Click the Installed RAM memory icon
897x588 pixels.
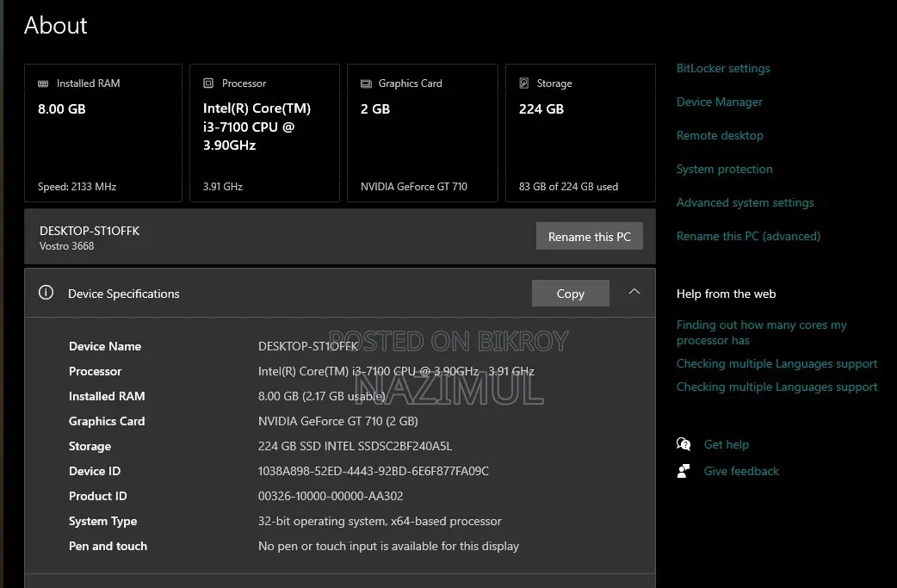[43, 84]
